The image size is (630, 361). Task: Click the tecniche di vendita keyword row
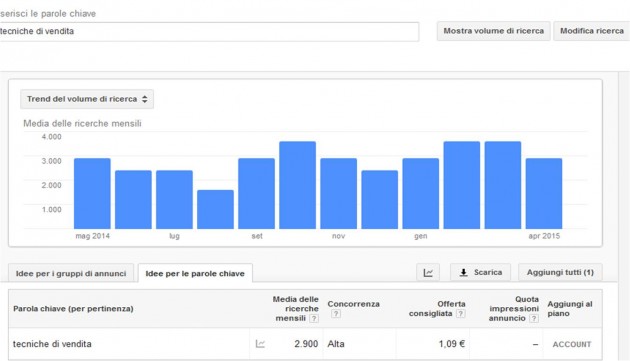(x=305, y=344)
